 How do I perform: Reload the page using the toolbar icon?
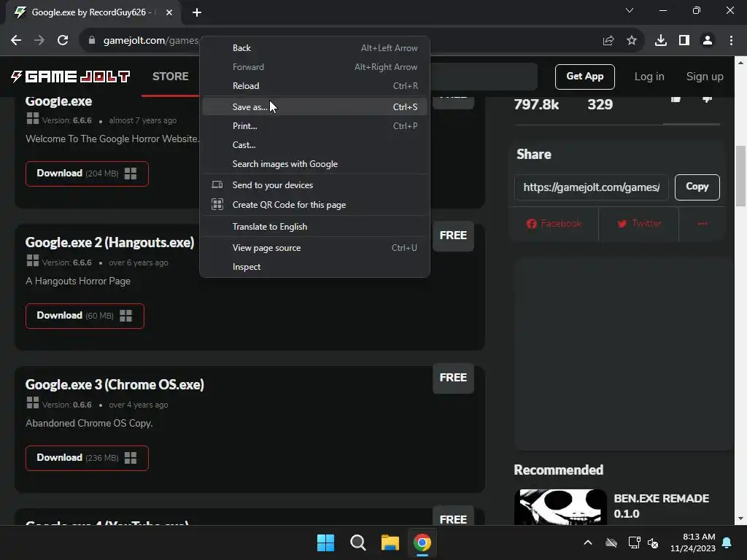(63, 41)
